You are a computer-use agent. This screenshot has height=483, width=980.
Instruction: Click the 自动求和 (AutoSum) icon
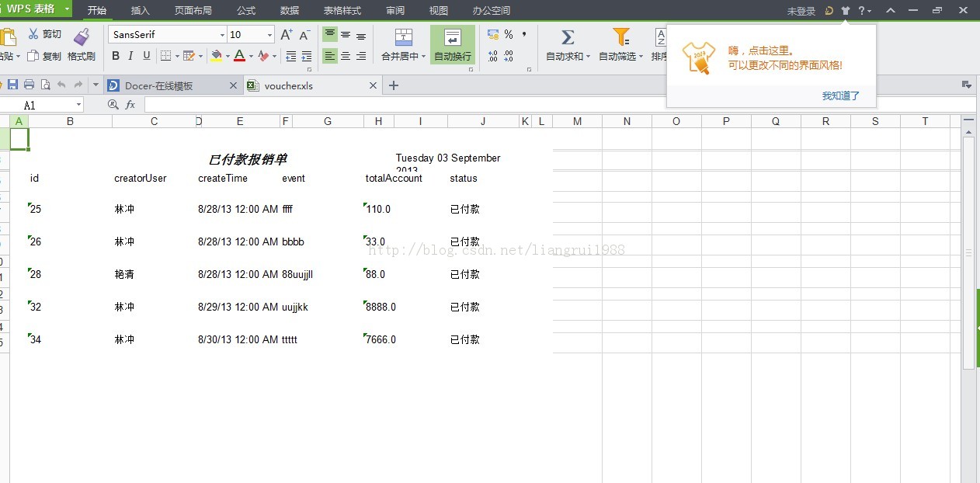coord(567,37)
